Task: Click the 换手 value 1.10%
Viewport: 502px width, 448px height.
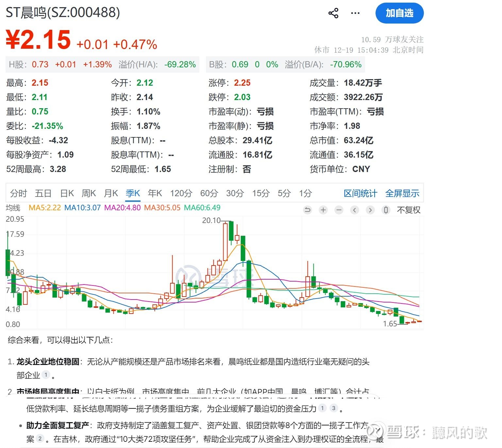Action: (148, 112)
